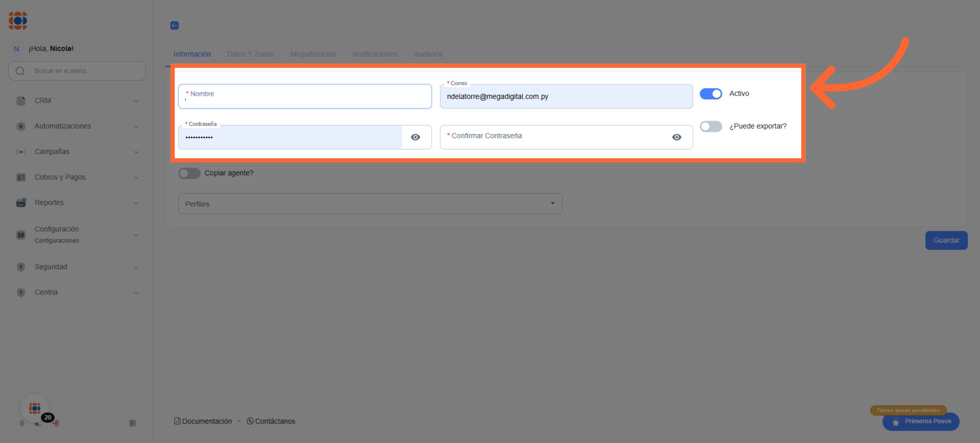Turn on Copiar agente? switch
980x443 pixels.
[189, 173]
